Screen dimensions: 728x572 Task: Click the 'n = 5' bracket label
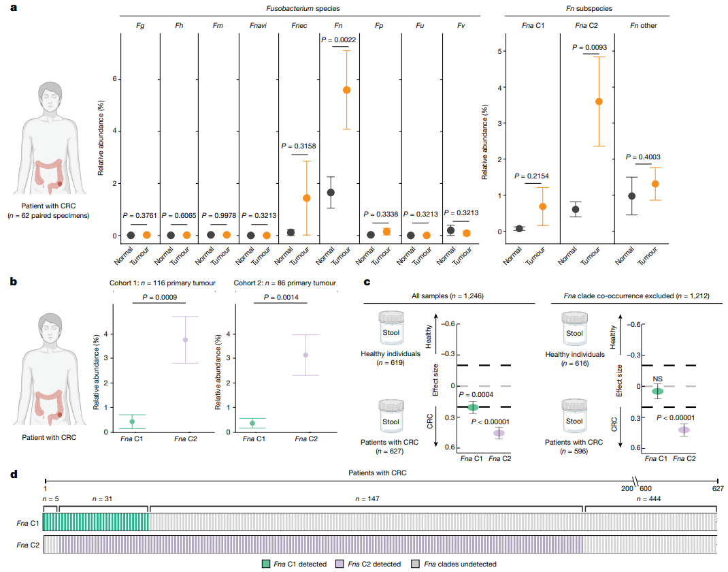point(50,499)
